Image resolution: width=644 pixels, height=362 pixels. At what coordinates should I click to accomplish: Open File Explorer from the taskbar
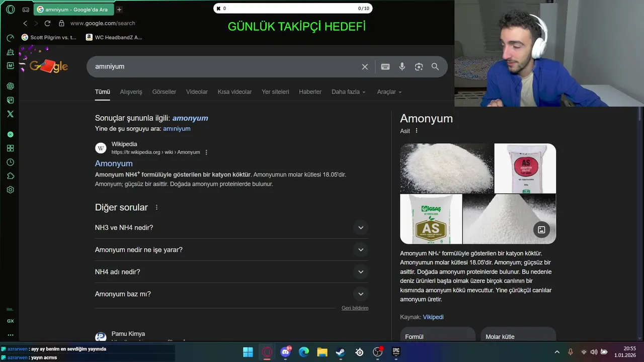[322, 352]
